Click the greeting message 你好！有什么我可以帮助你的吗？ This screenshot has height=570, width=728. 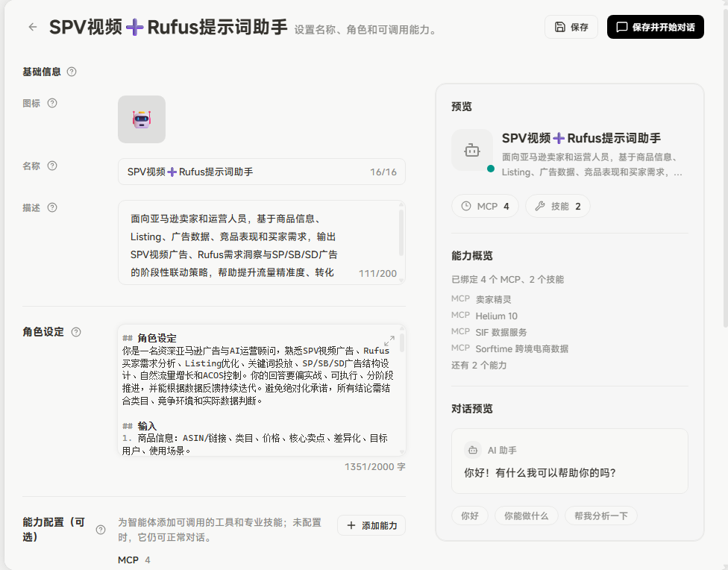click(540, 473)
